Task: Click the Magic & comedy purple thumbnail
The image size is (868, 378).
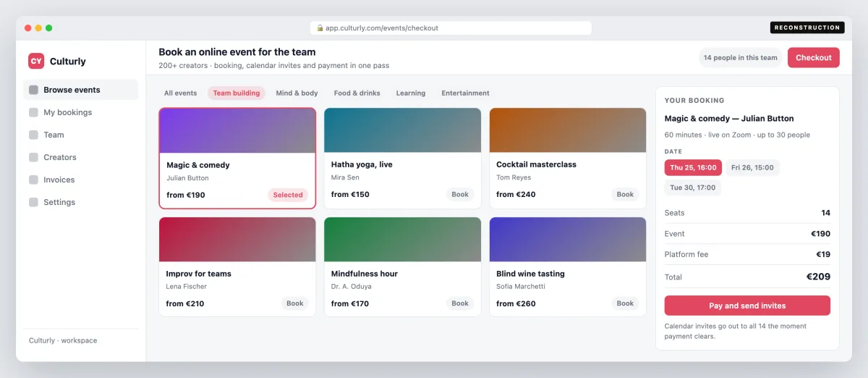Action: click(237, 130)
